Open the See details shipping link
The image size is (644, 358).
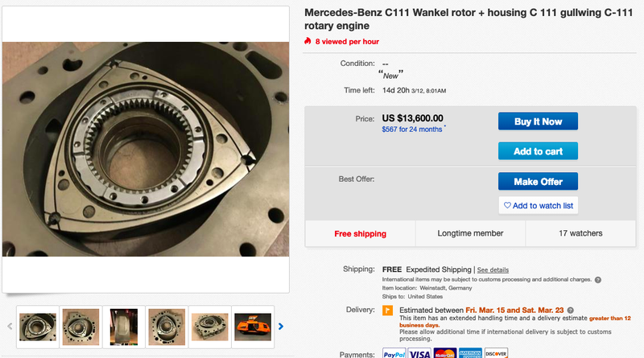pyautogui.click(x=493, y=270)
